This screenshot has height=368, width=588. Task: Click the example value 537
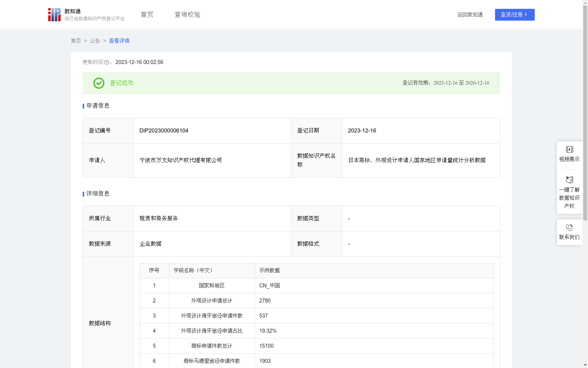[263, 316]
